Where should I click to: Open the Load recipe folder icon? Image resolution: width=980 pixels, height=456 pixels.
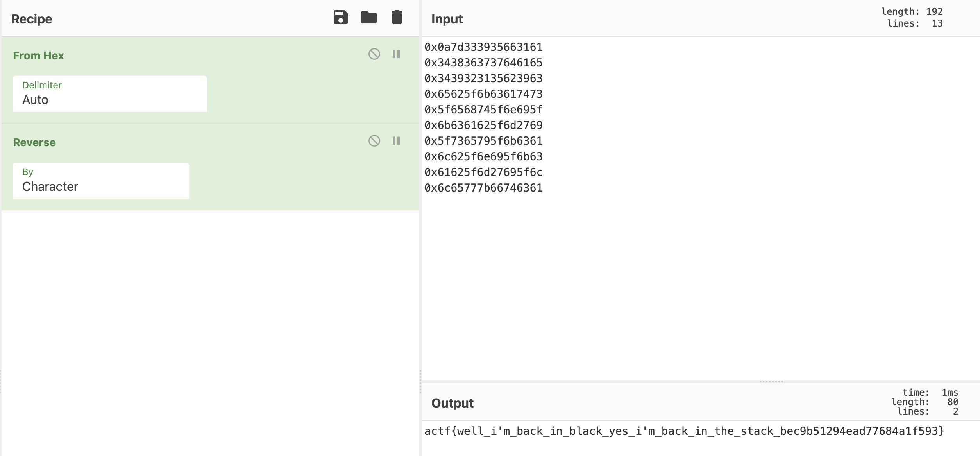click(x=368, y=18)
